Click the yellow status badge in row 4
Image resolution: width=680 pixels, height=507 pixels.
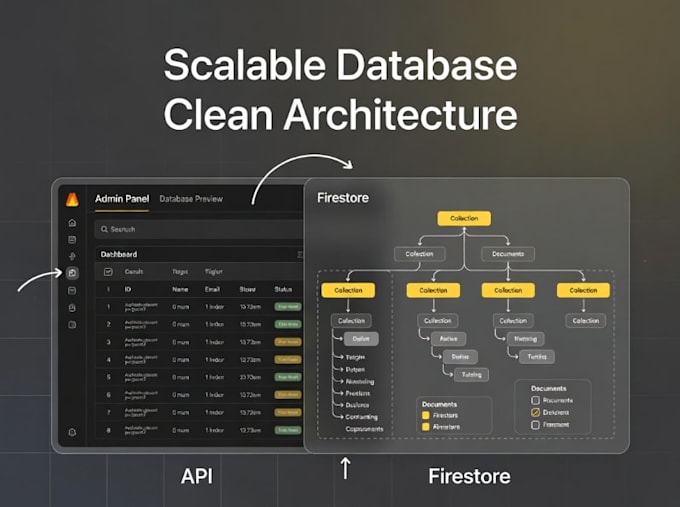pos(288,360)
